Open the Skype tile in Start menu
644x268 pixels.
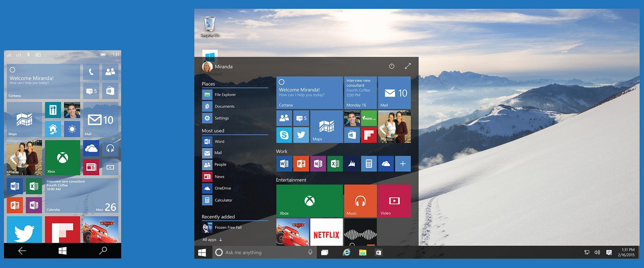pyautogui.click(x=284, y=135)
